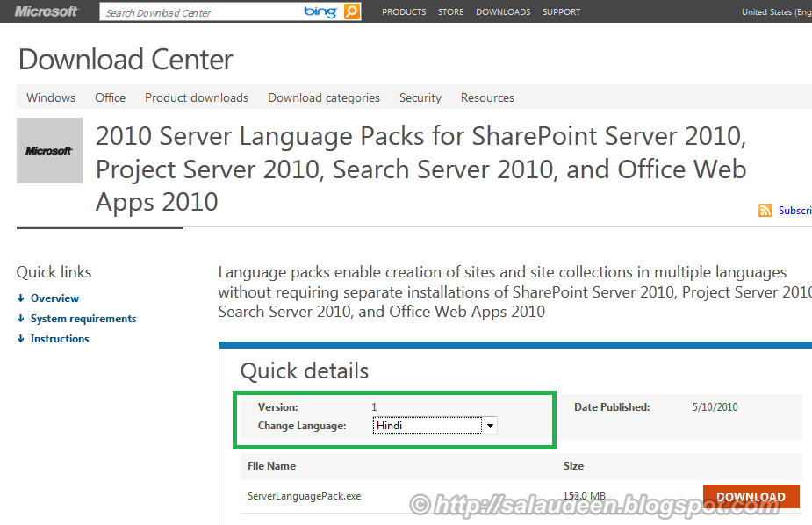Select the ServerLanguagePack.exe file name
The image size is (812, 525).
304,496
